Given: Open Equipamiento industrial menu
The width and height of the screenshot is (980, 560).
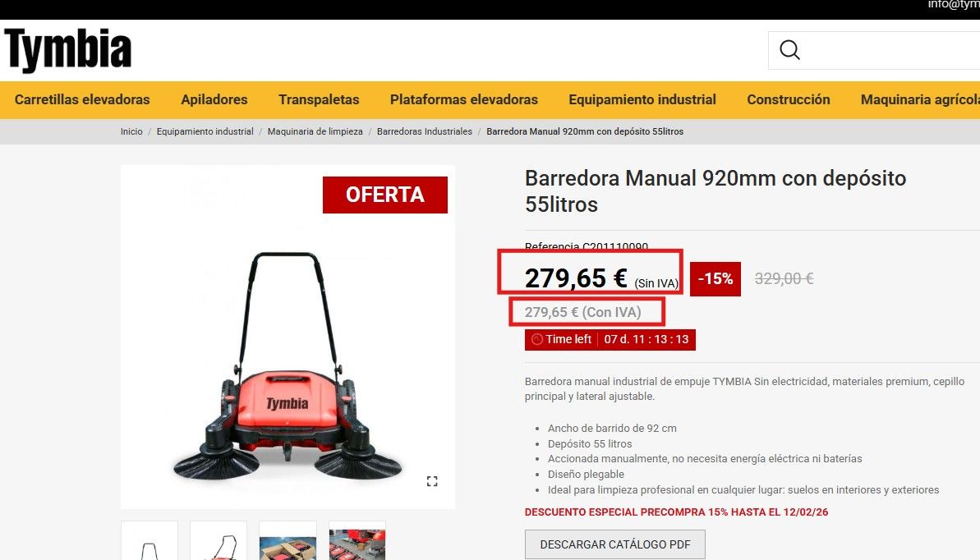Looking at the screenshot, I should [x=642, y=99].
